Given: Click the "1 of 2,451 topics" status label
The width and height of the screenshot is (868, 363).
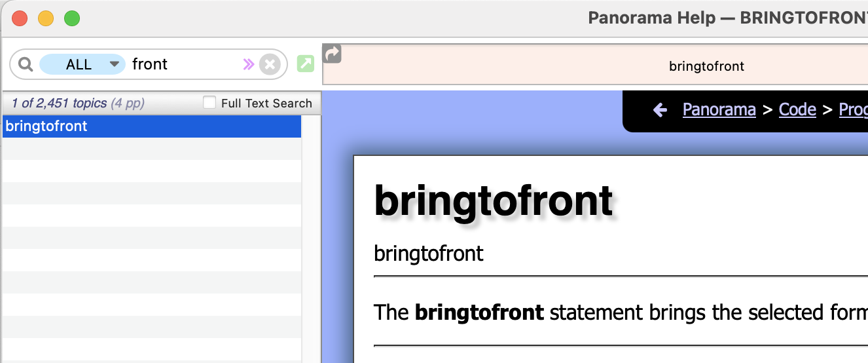Looking at the screenshot, I should [x=78, y=103].
